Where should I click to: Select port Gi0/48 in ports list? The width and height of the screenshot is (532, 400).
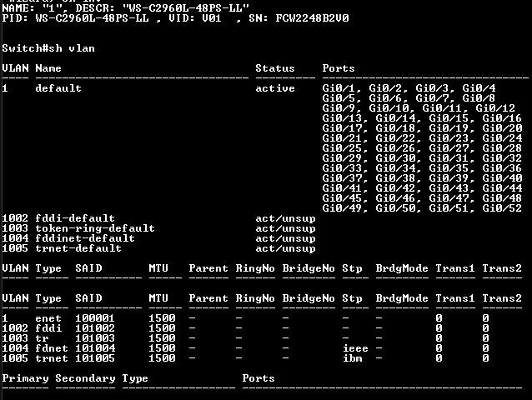[502, 198]
